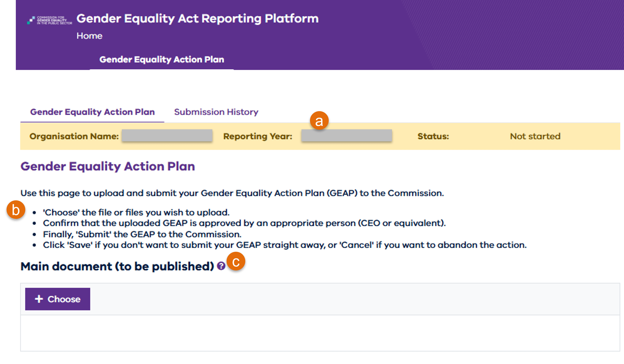The height and width of the screenshot is (364, 624).
Task: Go to the Home link
Action: coord(89,36)
